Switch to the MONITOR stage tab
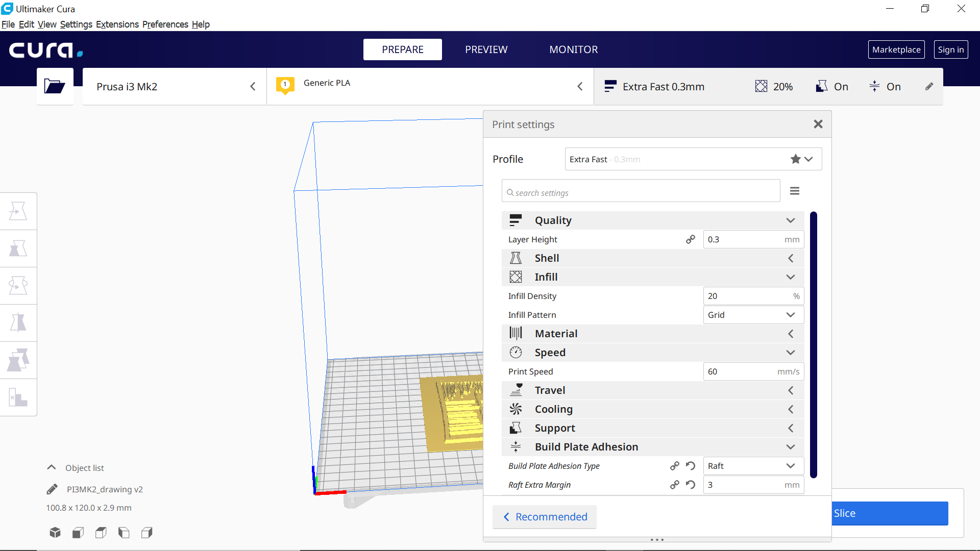The height and width of the screenshot is (551, 980). tap(574, 49)
